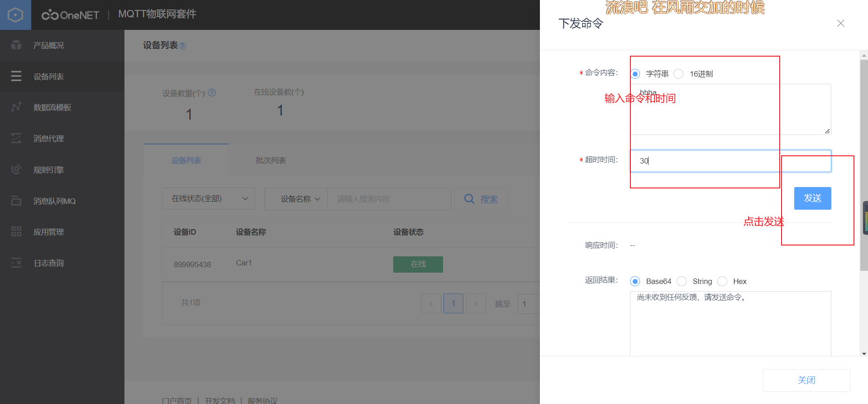Click the 跳至 page number input
The height and width of the screenshot is (404, 868).
(x=529, y=303)
